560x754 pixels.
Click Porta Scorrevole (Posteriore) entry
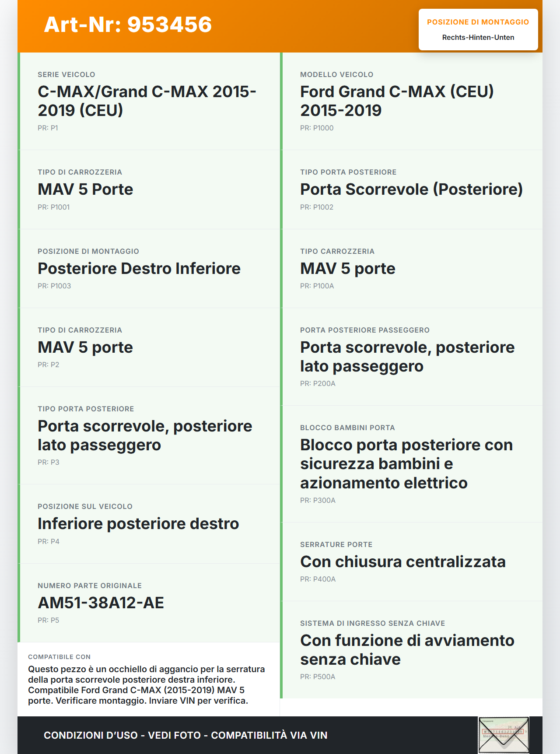coord(411,189)
